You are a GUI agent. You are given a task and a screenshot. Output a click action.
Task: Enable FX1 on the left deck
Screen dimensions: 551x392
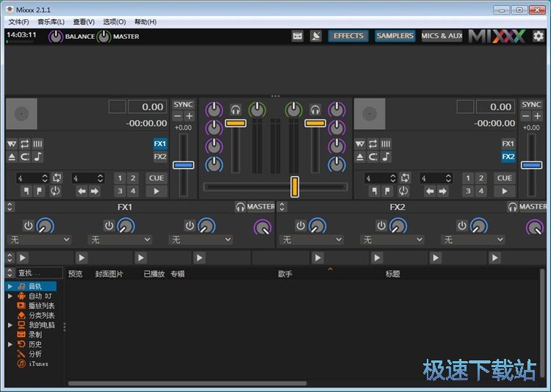(x=160, y=144)
